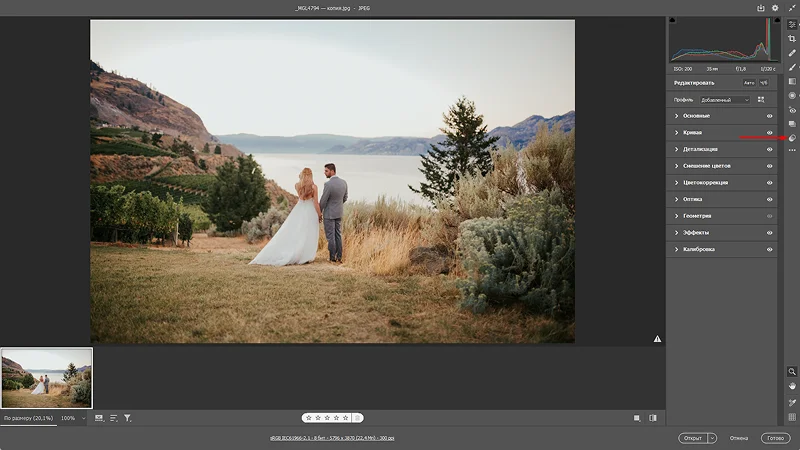The width and height of the screenshot is (800, 450).
Task: Toggle full screen mode icon
Action: [x=792, y=8]
